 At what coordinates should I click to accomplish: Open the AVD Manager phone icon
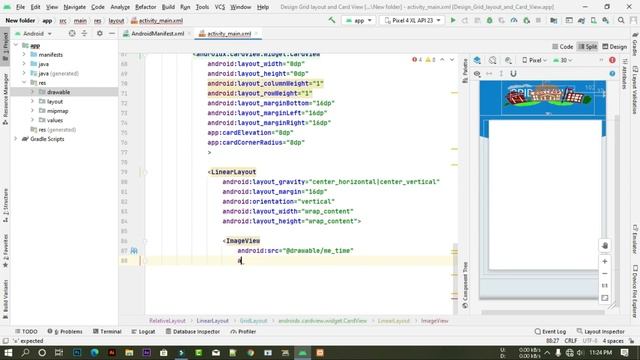click(593, 20)
